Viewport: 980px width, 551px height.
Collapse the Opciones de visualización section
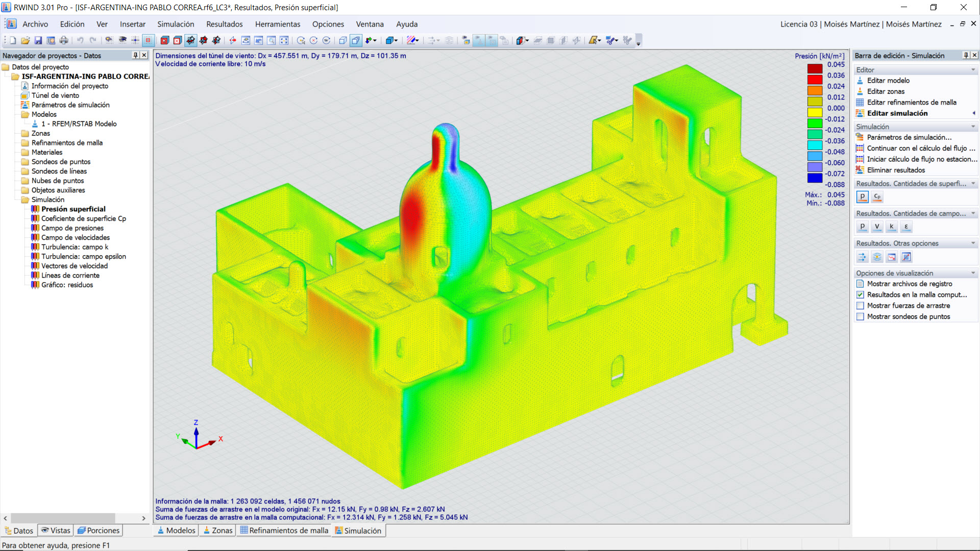[973, 273]
